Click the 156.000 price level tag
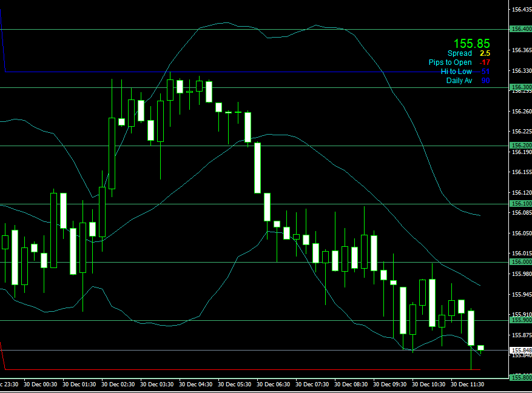Viewport: 532px width, 393px height. point(521,262)
